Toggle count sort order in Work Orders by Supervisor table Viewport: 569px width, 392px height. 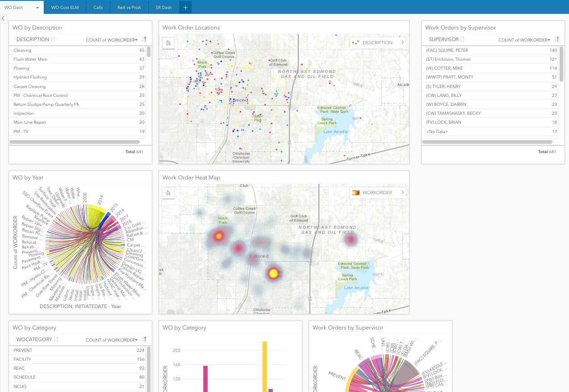[x=556, y=40]
